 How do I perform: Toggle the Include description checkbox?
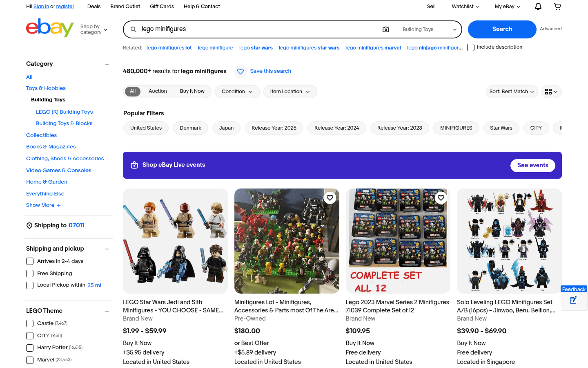pos(471,47)
